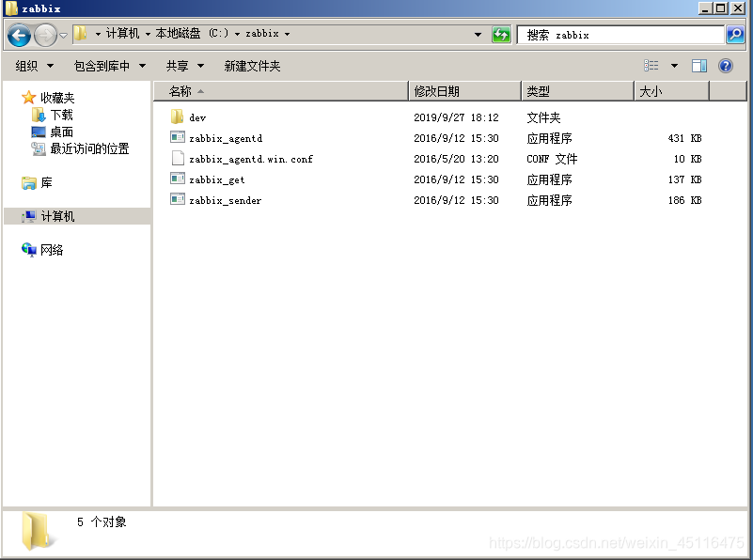The width and height of the screenshot is (753, 560).
Task: Click the folder icon in the address bar
Action: [80, 33]
